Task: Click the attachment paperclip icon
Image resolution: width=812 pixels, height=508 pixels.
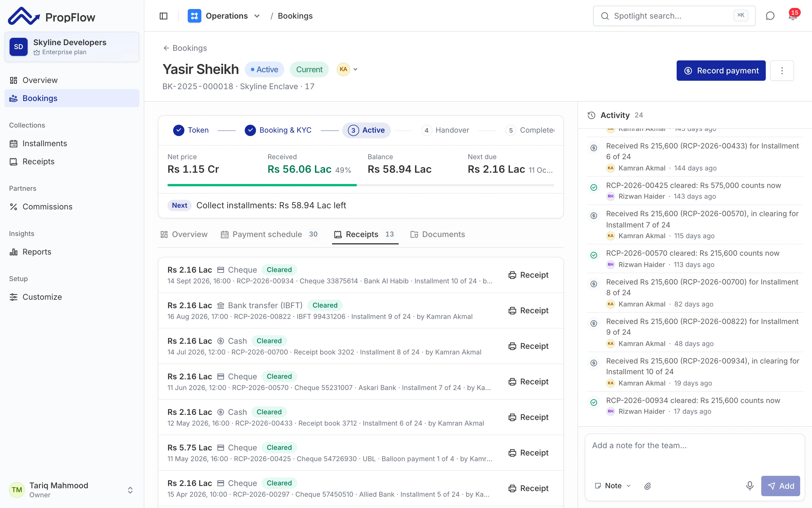Action: [648, 486]
